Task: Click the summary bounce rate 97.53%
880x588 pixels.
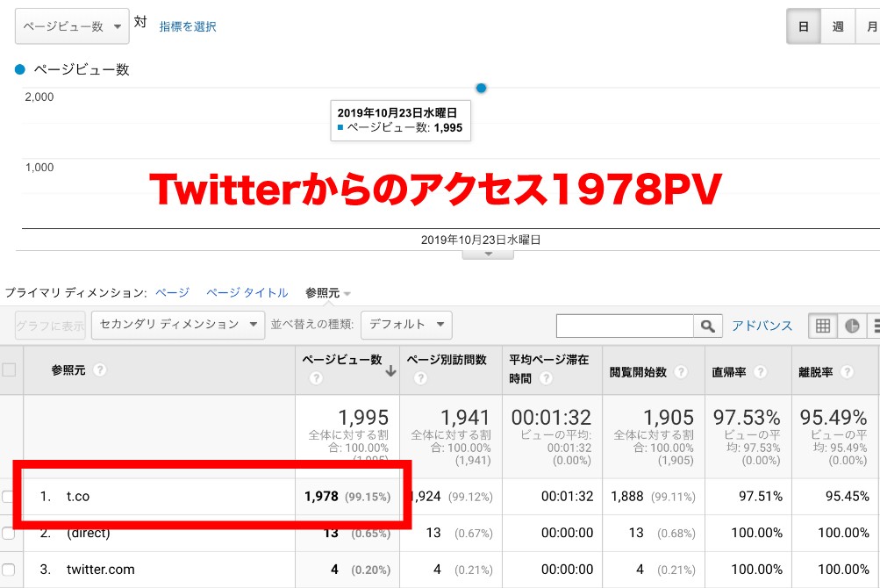Action: coord(747,417)
